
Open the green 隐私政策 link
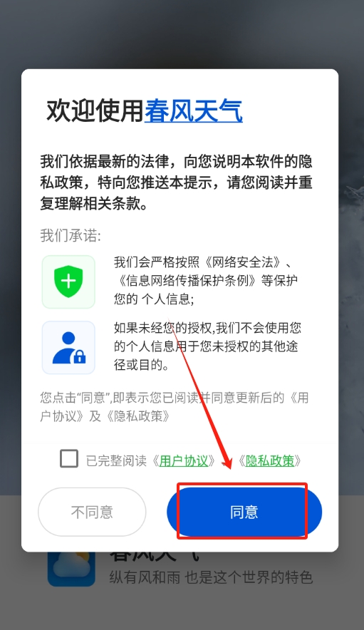tap(270, 460)
